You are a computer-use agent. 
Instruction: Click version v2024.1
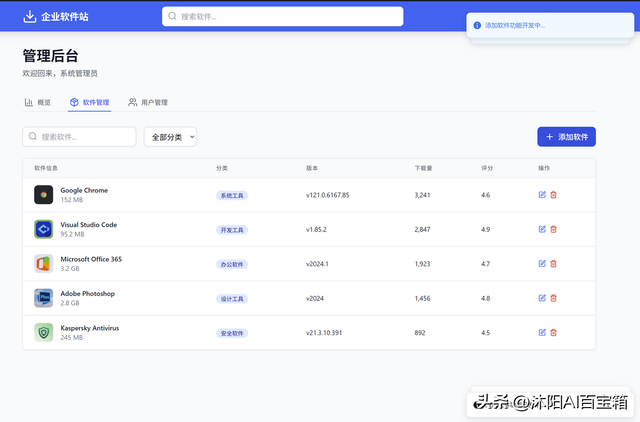[317, 264]
